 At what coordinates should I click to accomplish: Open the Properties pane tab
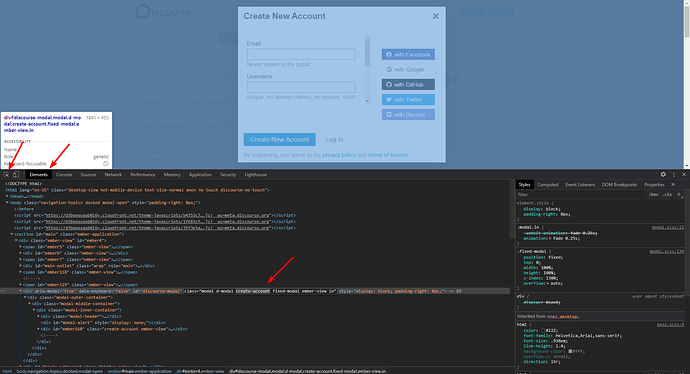pyautogui.click(x=654, y=184)
